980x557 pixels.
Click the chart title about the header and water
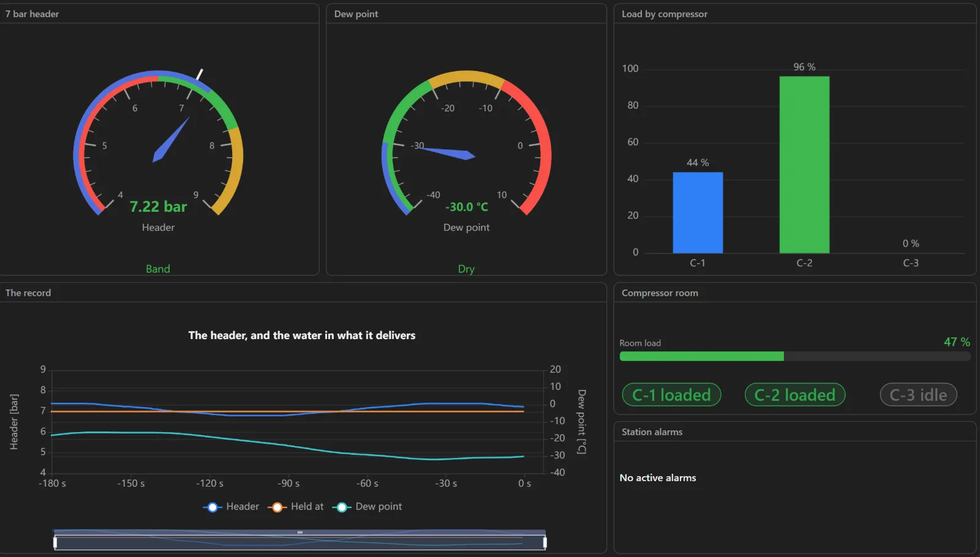pyautogui.click(x=302, y=335)
